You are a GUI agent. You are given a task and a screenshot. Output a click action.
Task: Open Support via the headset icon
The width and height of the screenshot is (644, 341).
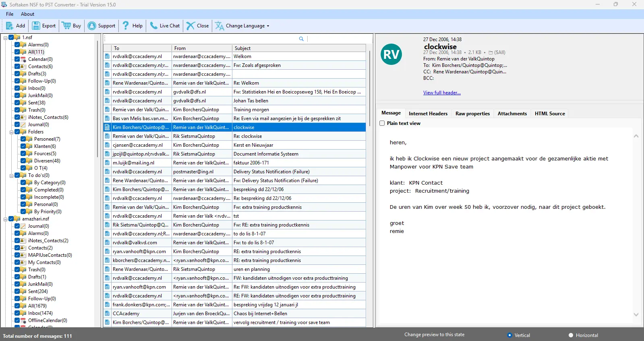tap(92, 26)
